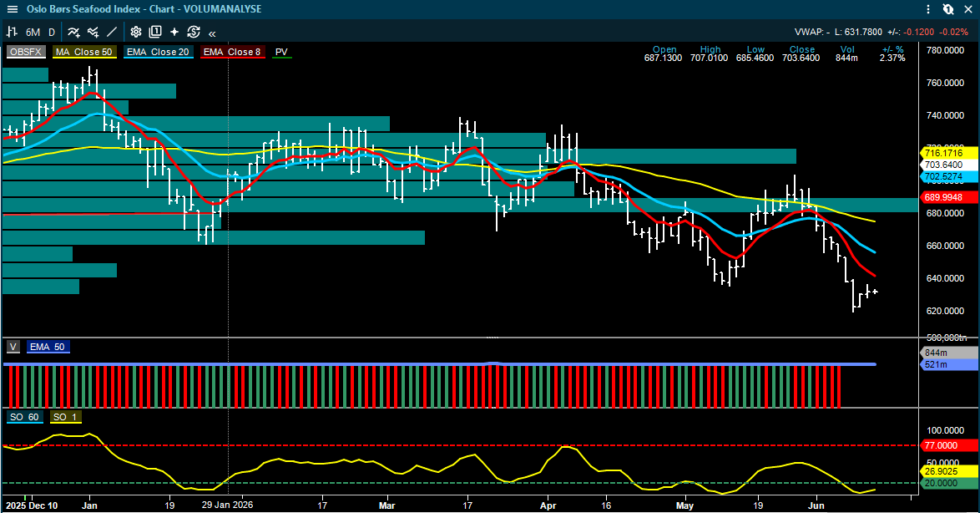Click the May label on time axis
This screenshot has width=980, height=513.
coord(685,505)
